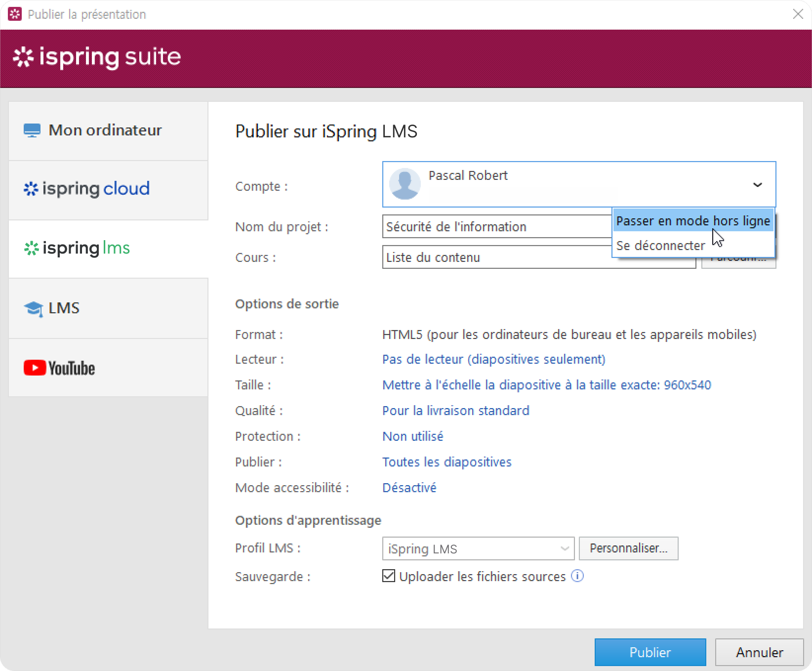Click the Pascal Robert account avatar
The height and width of the screenshot is (671, 812).
pos(405,184)
